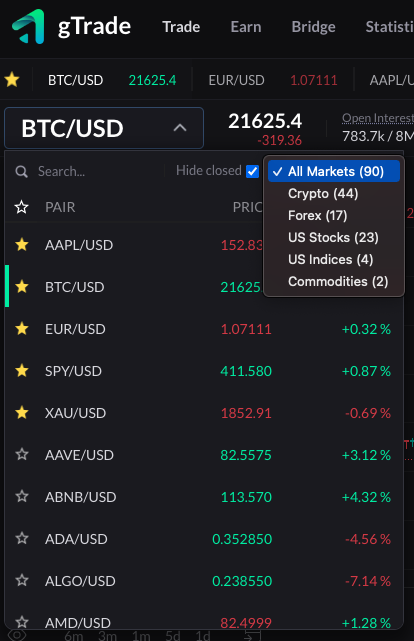Choose US Stocks (23) from the dropdown
The width and height of the screenshot is (414, 641).
[334, 238]
